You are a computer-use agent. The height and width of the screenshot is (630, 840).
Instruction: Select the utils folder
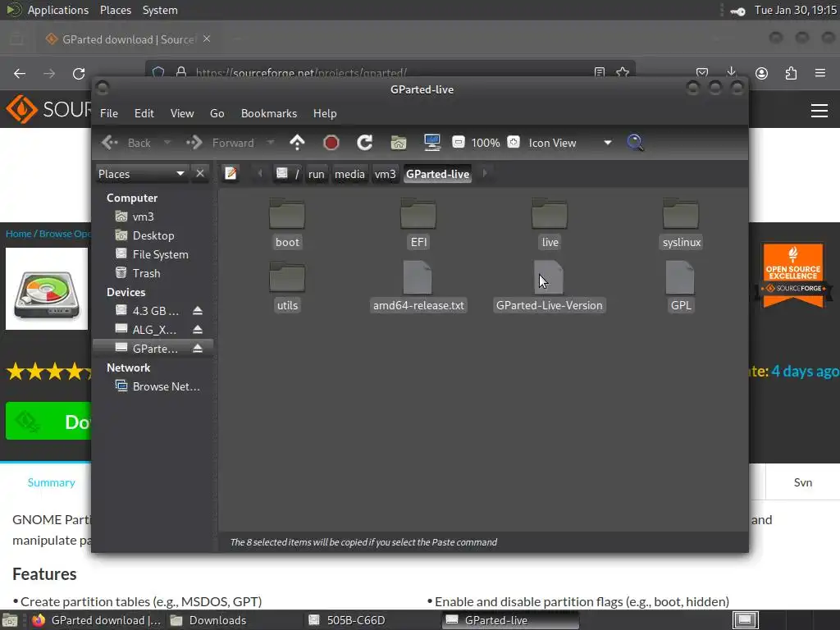tap(287, 287)
